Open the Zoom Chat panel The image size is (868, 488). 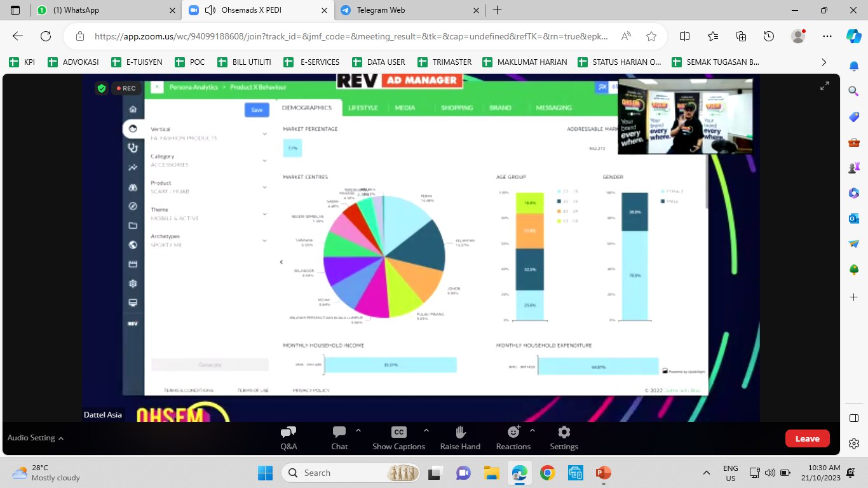pyautogui.click(x=339, y=438)
